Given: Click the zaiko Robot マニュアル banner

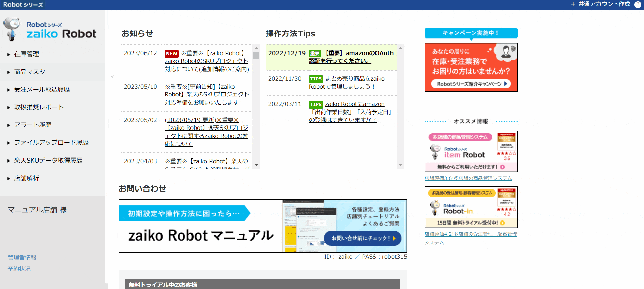Looking at the screenshot, I should pyautogui.click(x=263, y=226).
